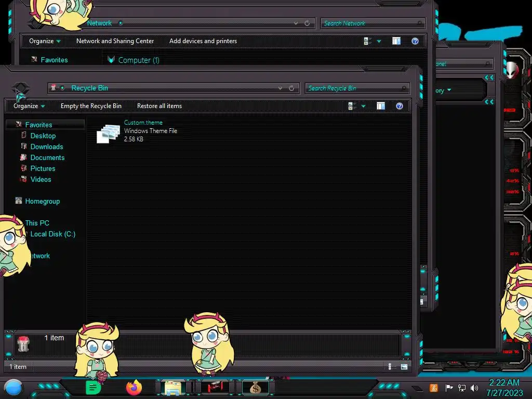Select the Custom.theme file icon

point(108,134)
